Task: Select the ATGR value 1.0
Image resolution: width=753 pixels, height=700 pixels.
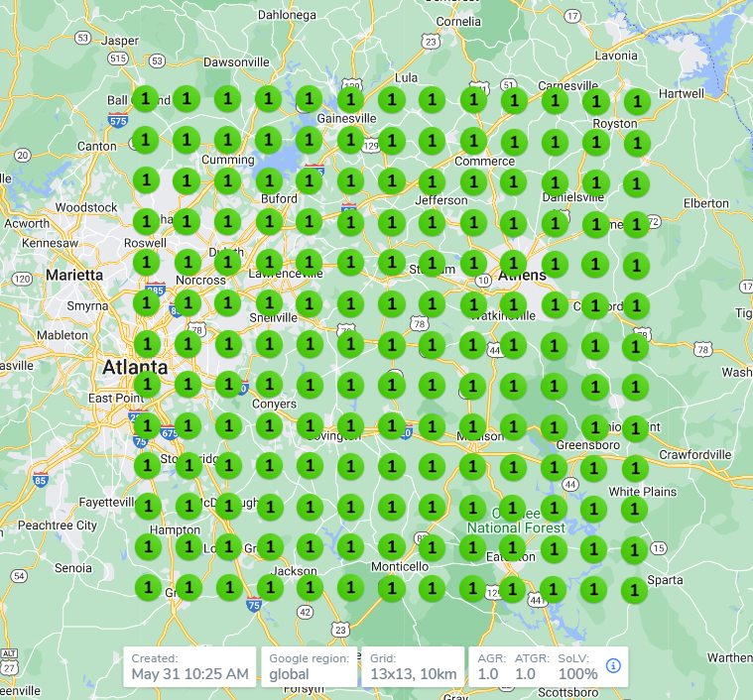Action: [x=526, y=674]
